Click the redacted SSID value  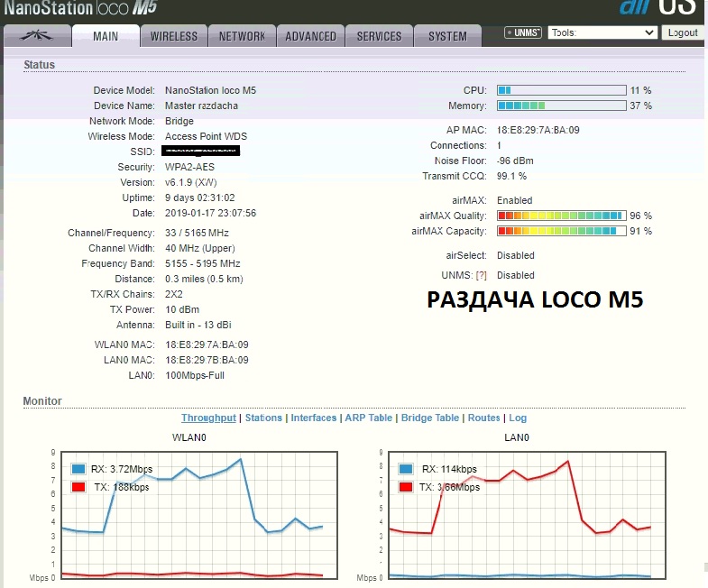[x=200, y=151]
